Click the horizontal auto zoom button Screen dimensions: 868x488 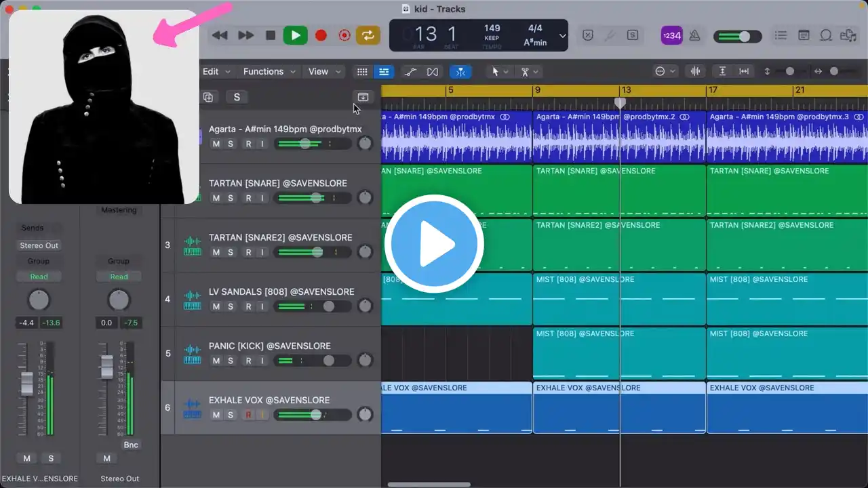coord(744,71)
